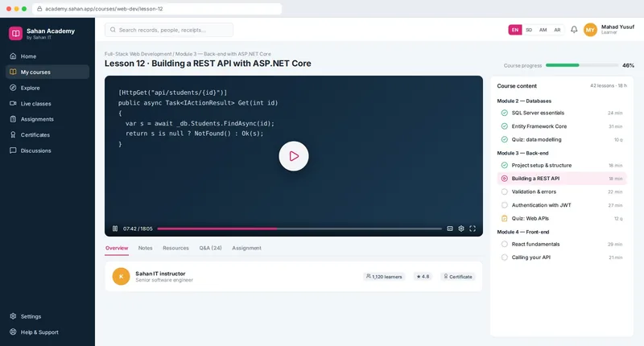Click the course progress bar
Screen dimensions: 644x346
(x=582, y=65)
